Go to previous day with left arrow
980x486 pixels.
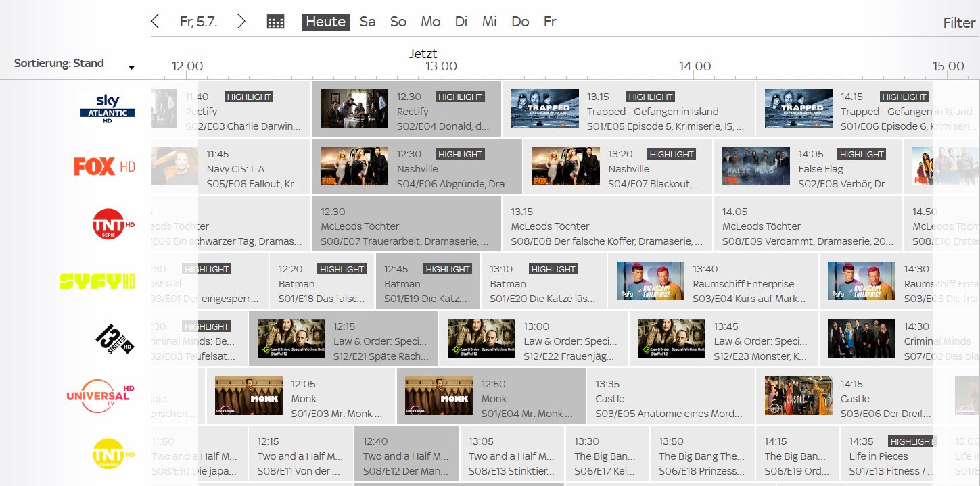click(x=155, y=21)
